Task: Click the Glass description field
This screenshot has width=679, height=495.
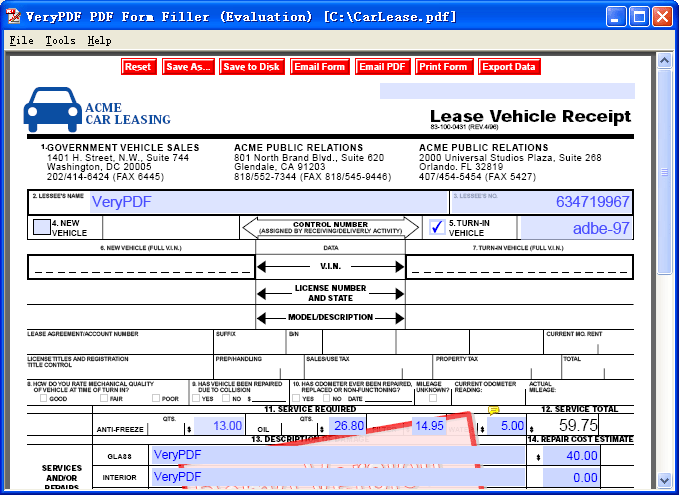Action: coord(338,455)
